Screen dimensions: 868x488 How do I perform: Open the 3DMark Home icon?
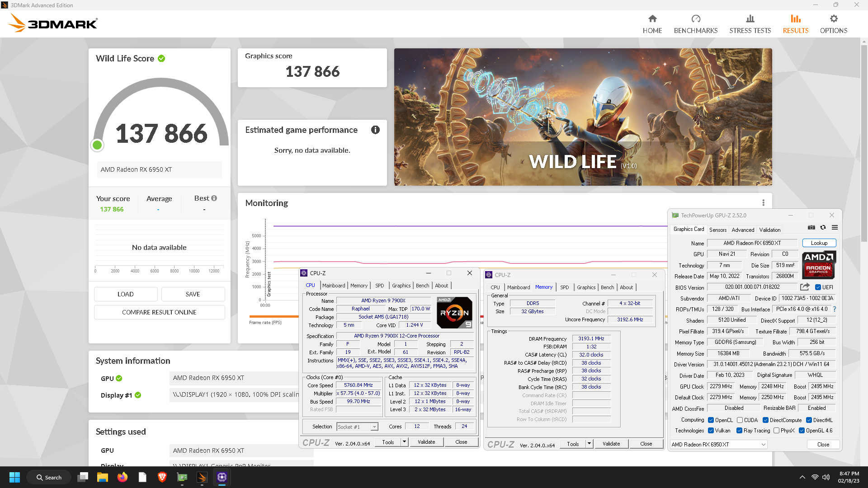(652, 19)
